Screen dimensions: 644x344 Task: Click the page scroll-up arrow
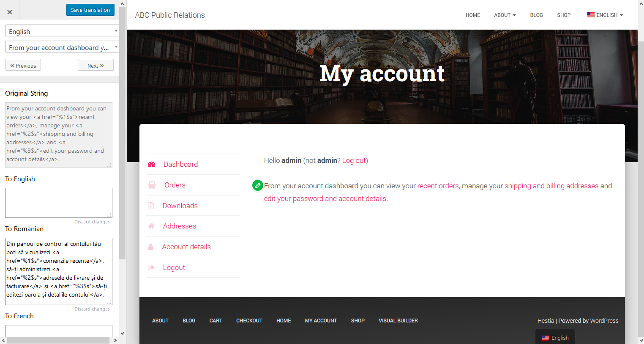click(x=641, y=4)
